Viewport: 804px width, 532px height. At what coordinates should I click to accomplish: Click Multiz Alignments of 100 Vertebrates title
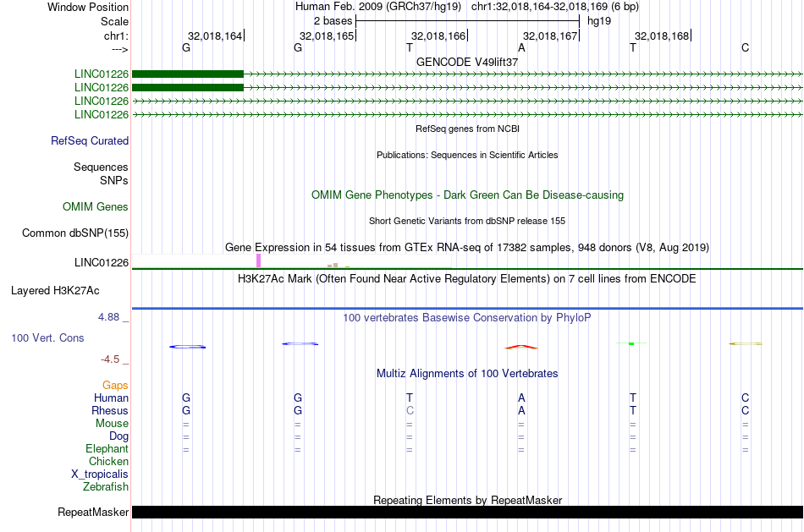467,374
